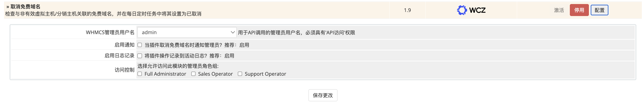Screen dimensions: 644x106
Task: Click the module description text under title
Action: point(103,14)
